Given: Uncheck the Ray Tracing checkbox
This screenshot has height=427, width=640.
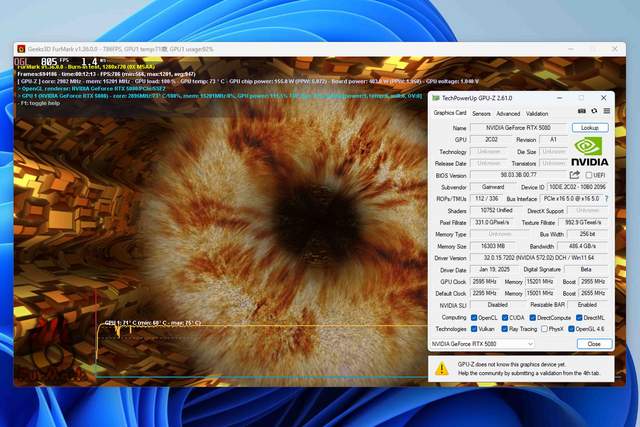Looking at the screenshot, I should (x=504, y=329).
